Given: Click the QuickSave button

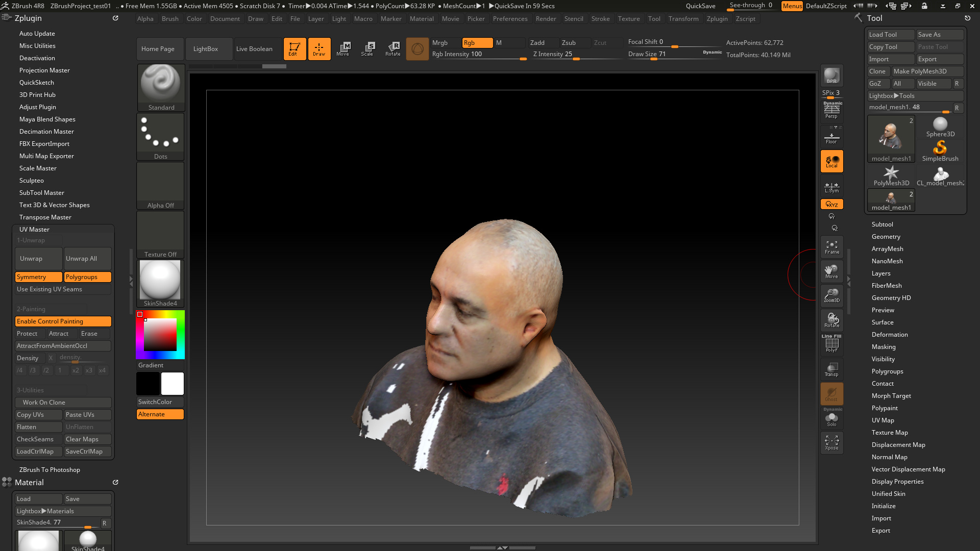Looking at the screenshot, I should click(x=700, y=6).
